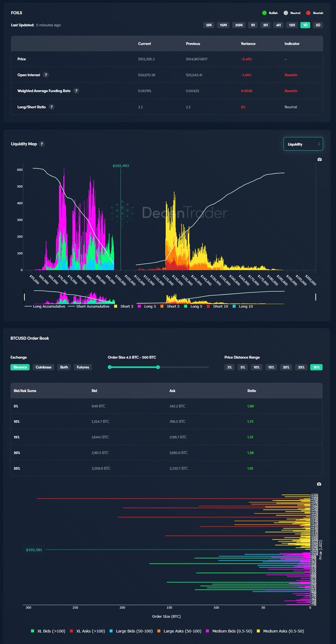The image size is (336, 644).
Task: Click the Liquidity Map mini overview chart
Action: coord(170,296)
